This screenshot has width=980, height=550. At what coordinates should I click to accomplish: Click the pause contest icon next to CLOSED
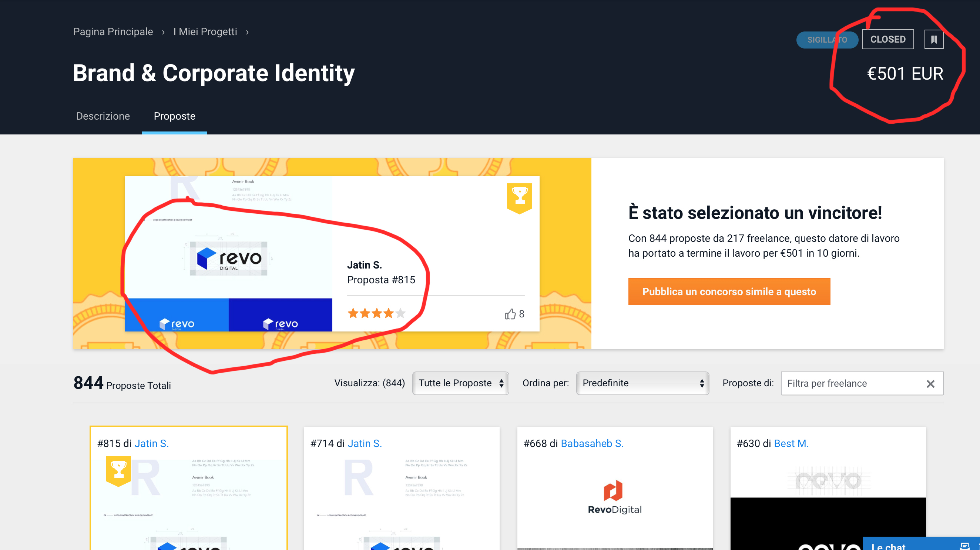pos(934,39)
